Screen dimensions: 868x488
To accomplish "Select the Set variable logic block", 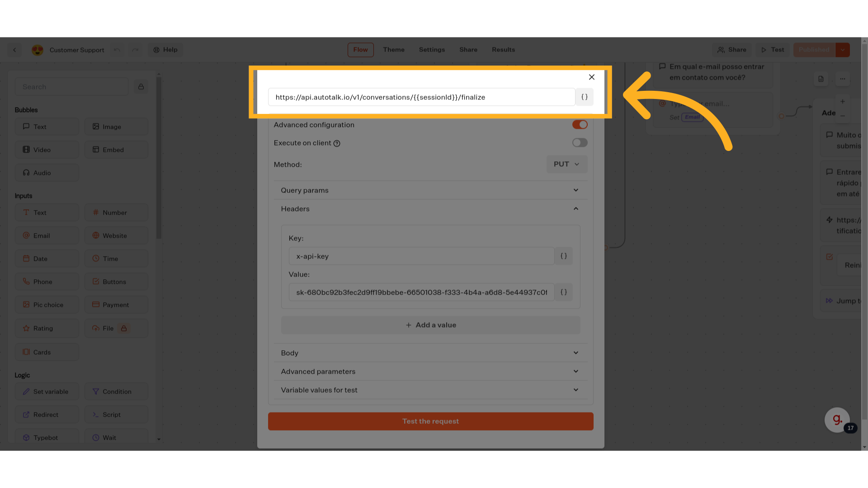I will [47, 391].
